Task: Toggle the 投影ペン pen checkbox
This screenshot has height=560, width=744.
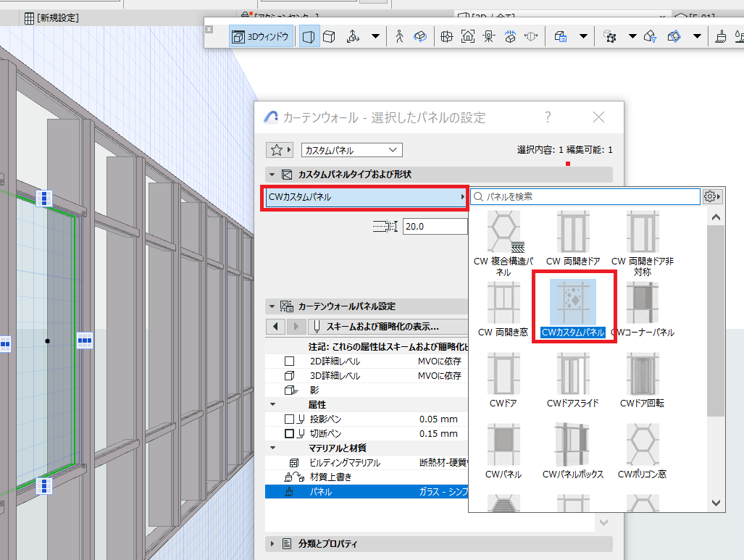Action: point(290,419)
